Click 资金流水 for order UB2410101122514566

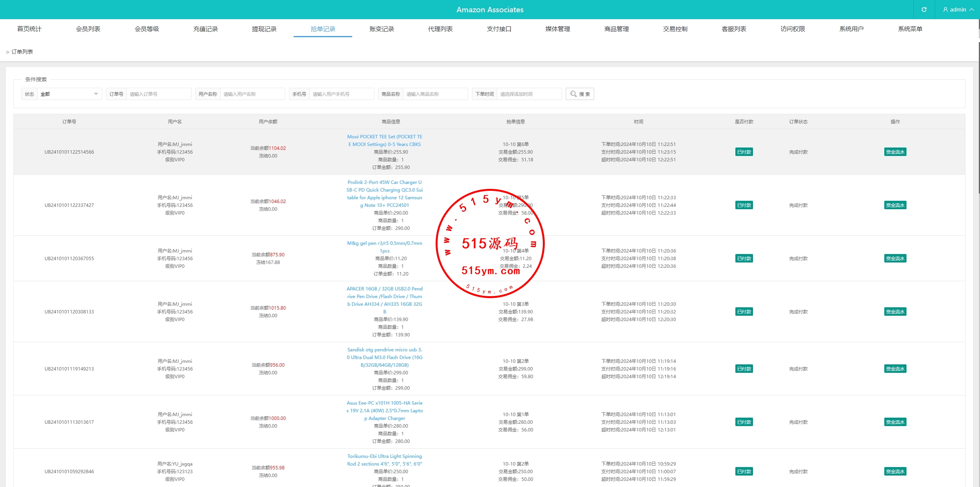coord(895,152)
